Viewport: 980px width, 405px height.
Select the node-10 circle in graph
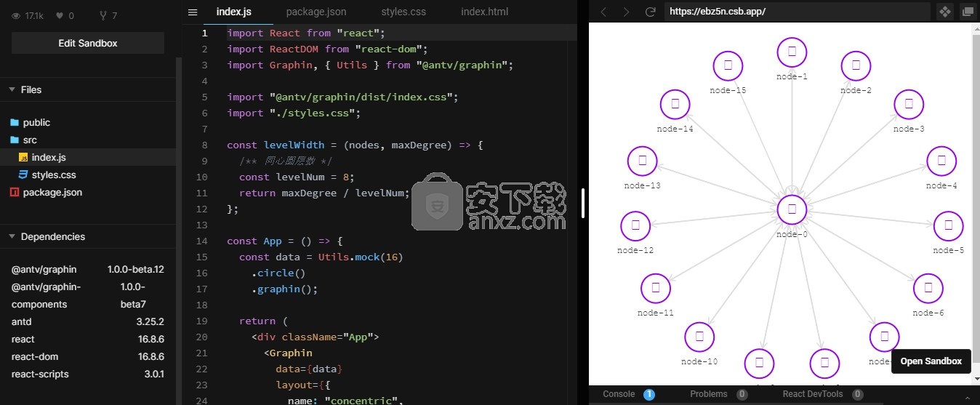(x=699, y=337)
